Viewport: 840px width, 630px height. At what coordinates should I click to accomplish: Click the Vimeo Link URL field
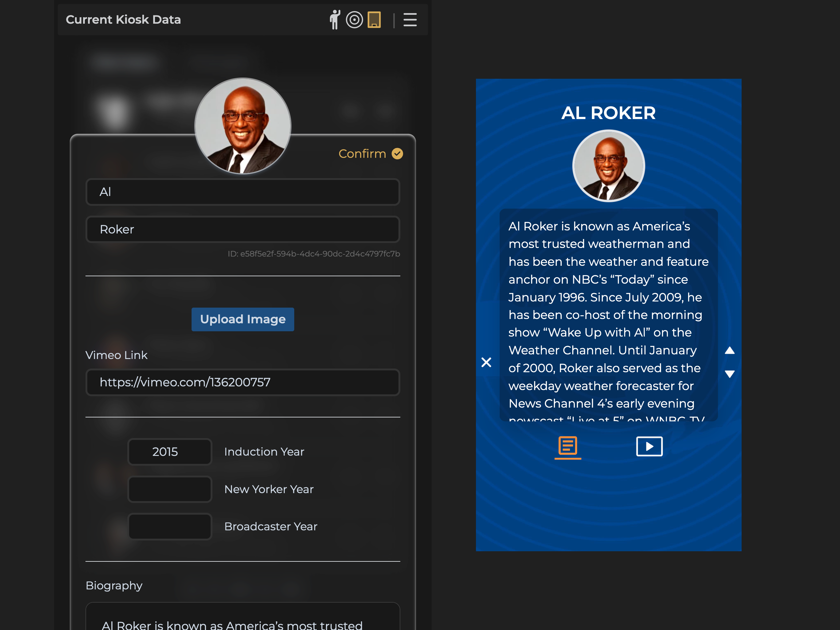point(243,382)
